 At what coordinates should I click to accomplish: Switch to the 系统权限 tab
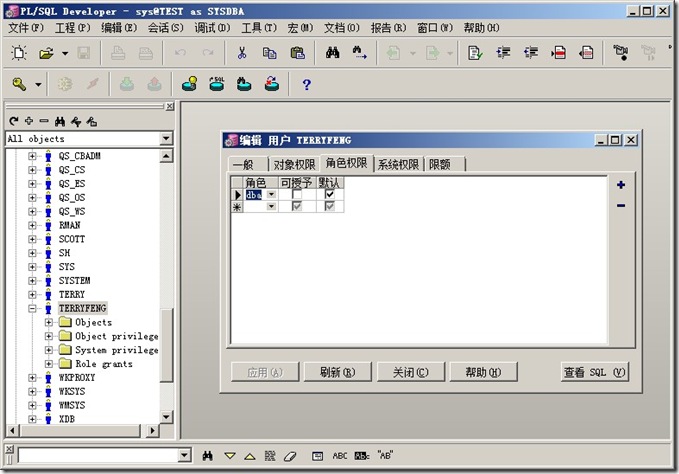[398, 164]
